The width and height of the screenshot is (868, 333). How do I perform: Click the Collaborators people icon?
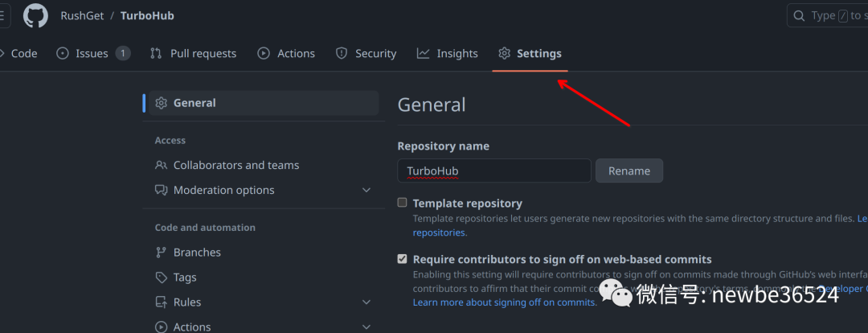click(161, 165)
